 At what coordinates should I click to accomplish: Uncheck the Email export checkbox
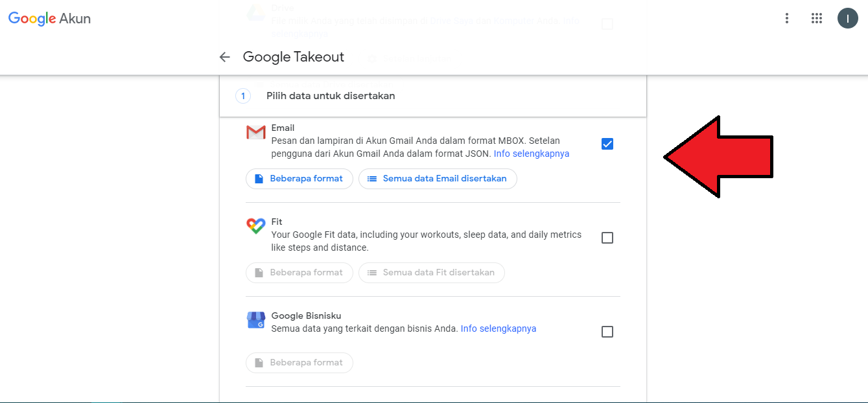tap(607, 144)
